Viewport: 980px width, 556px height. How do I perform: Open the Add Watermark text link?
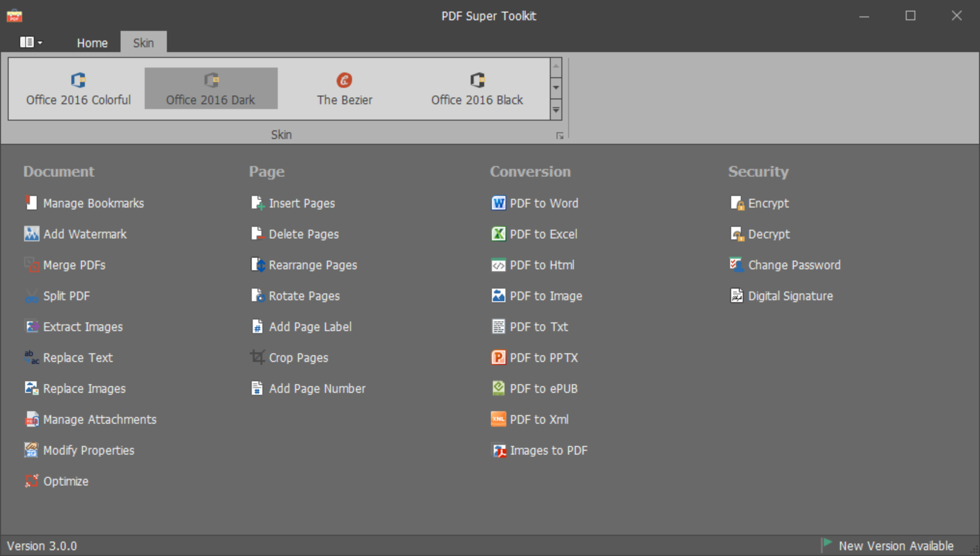[x=85, y=234]
